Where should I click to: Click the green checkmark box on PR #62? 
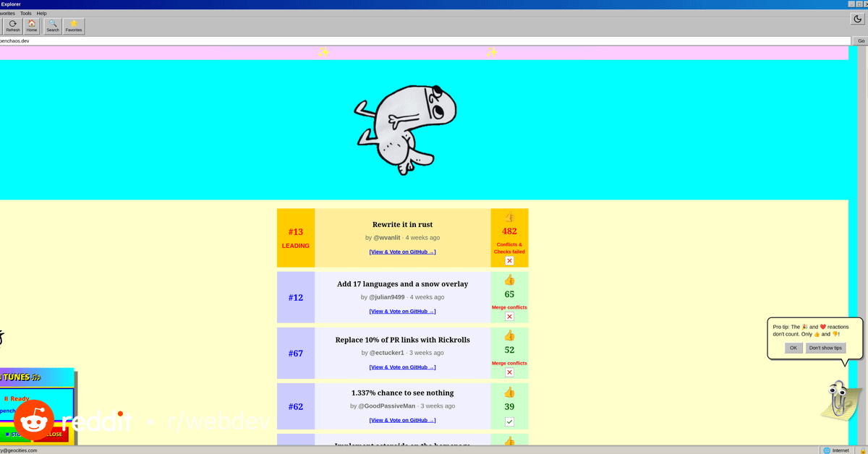tap(509, 421)
